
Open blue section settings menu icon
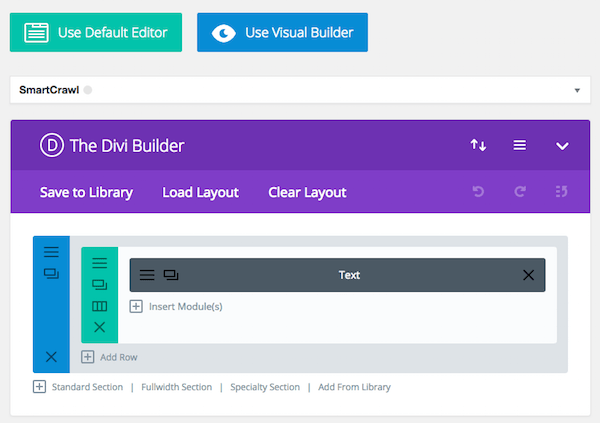tap(51, 252)
